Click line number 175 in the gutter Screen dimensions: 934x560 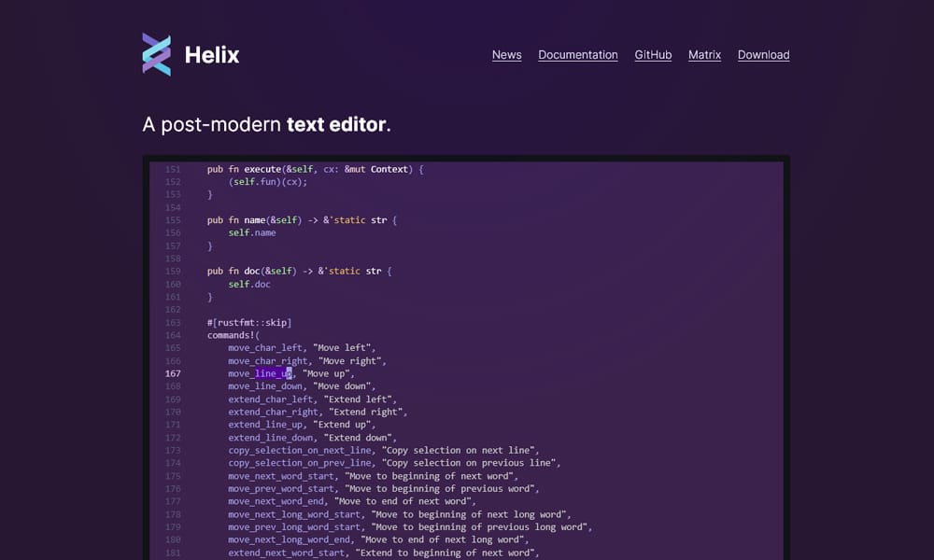(x=173, y=476)
